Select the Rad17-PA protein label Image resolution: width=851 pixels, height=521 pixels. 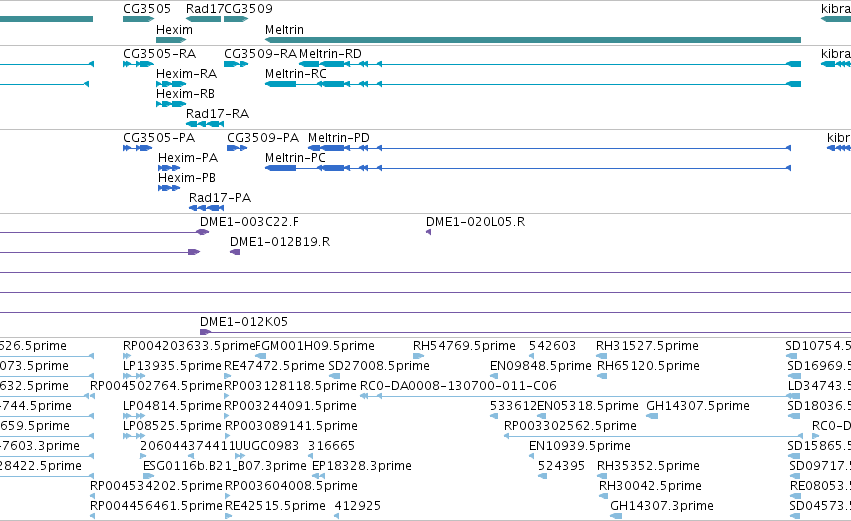220,198
